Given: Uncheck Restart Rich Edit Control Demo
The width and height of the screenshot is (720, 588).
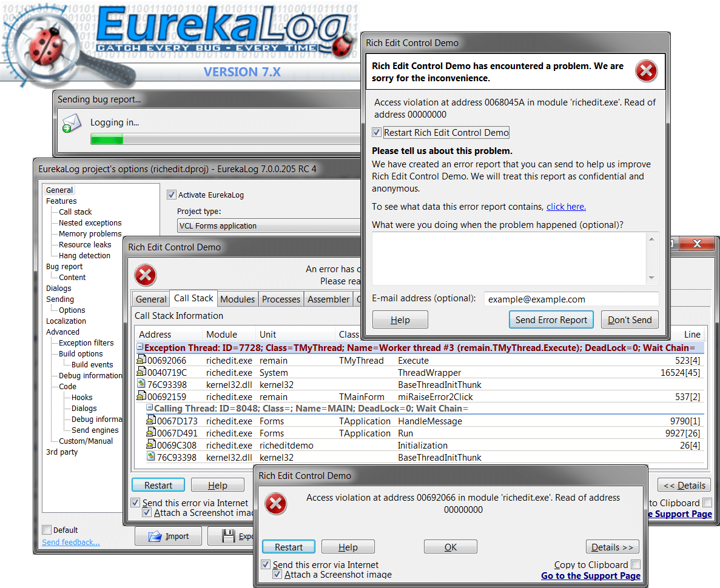Looking at the screenshot, I should pyautogui.click(x=377, y=133).
